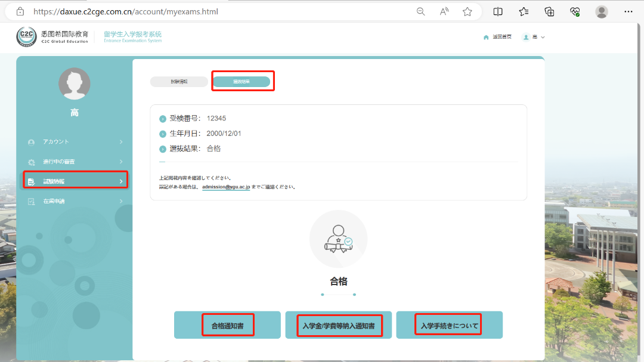Image resolution: width=644 pixels, height=362 pixels.
Task: Click the admission@ygu.ac.jp email link
Action: (x=226, y=187)
